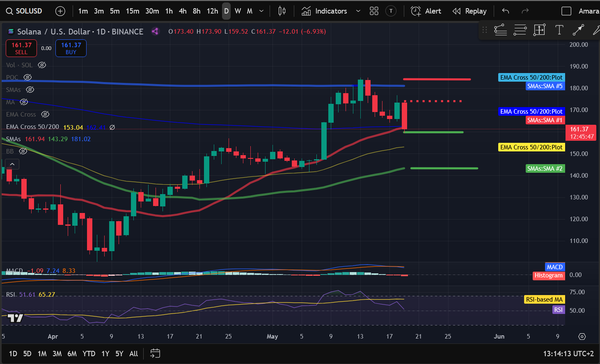The image size is (600, 364).
Task: Select the 3m timeframe
Action: [99, 11]
